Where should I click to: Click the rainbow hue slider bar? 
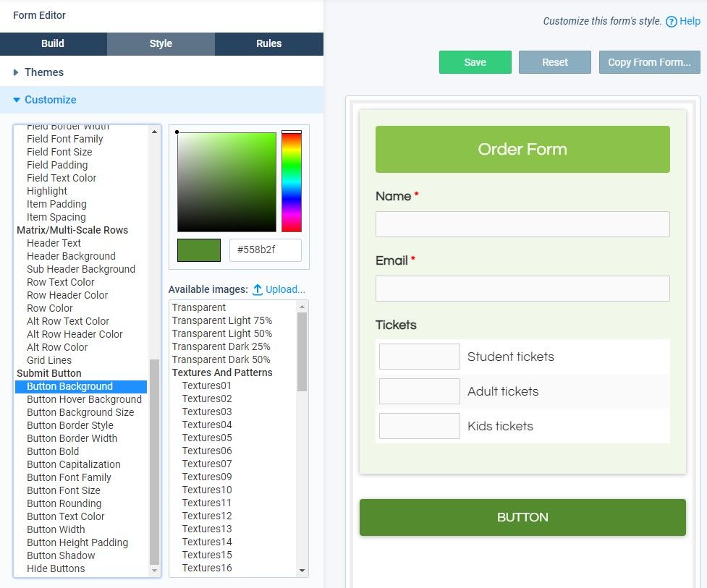pyautogui.click(x=292, y=181)
